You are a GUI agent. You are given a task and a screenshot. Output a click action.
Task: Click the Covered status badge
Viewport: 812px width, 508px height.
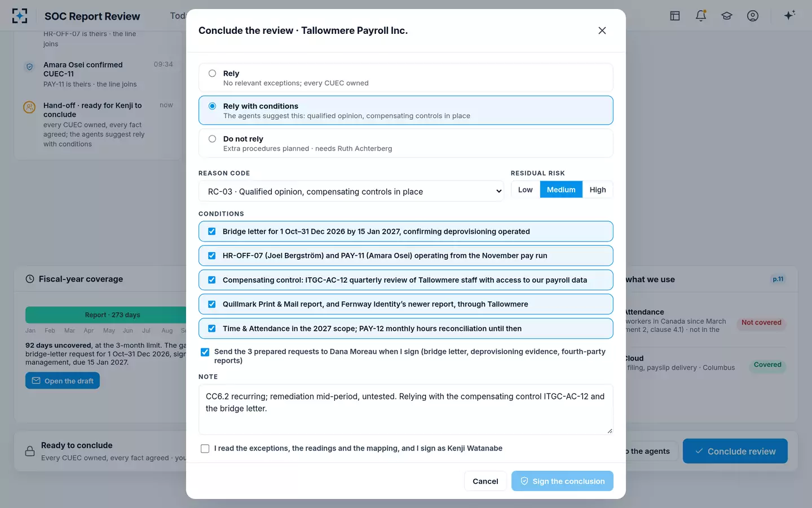click(x=767, y=365)
